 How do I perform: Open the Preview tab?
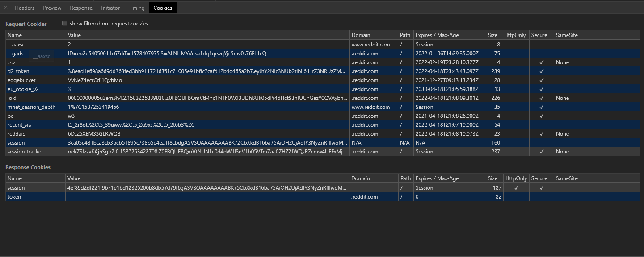pos(52,8)
